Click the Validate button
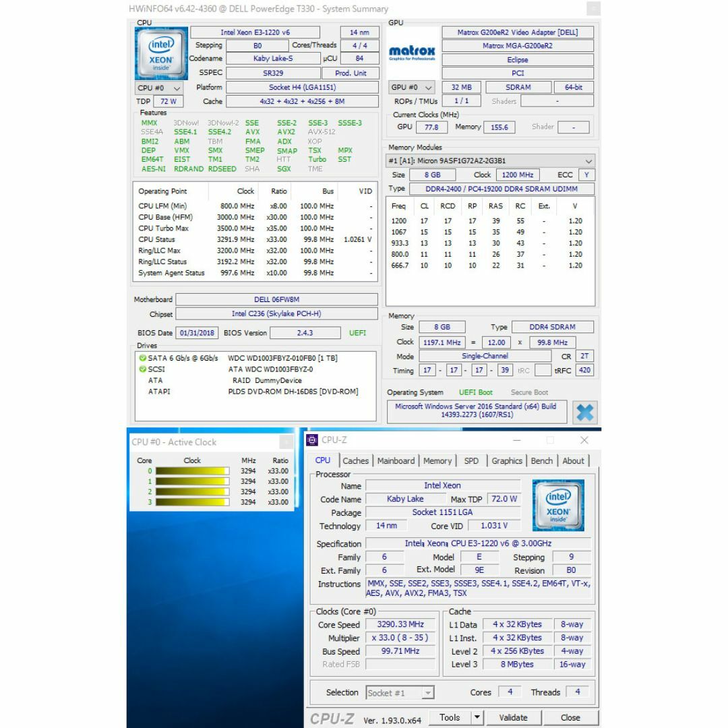728x728 pixels. (x=513, y=717)
